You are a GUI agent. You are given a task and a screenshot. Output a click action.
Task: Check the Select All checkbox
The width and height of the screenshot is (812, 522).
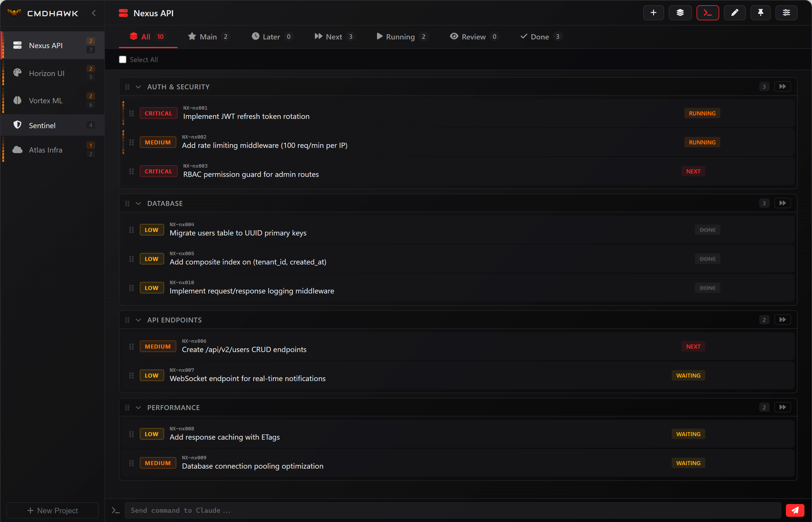[x=122, y=59]
